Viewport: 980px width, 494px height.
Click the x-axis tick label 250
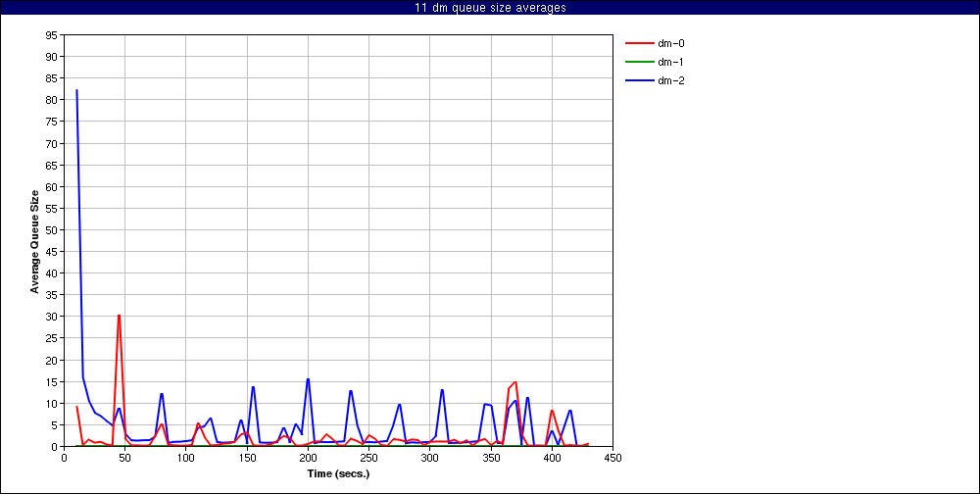368,457
